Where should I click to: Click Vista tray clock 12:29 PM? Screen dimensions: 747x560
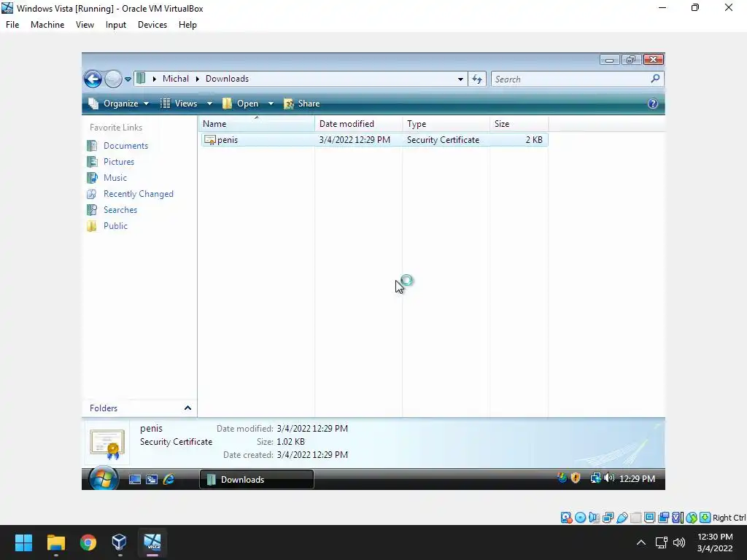click(637, 479)
